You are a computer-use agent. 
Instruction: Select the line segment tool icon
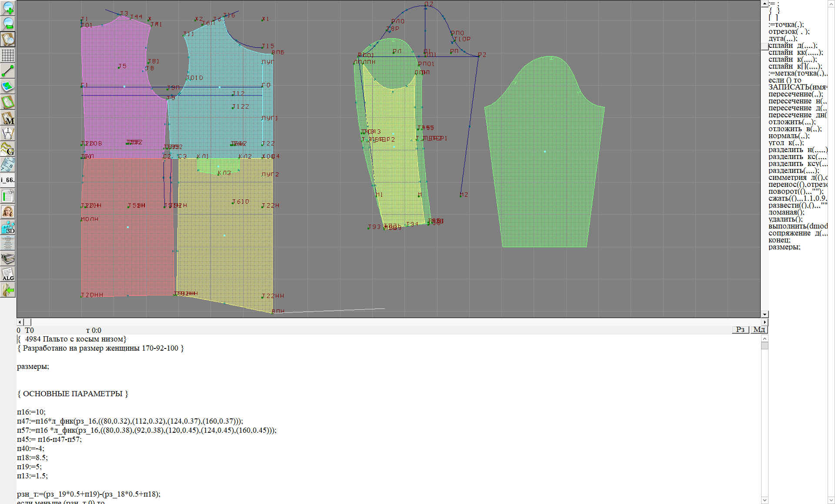point(8,70)
